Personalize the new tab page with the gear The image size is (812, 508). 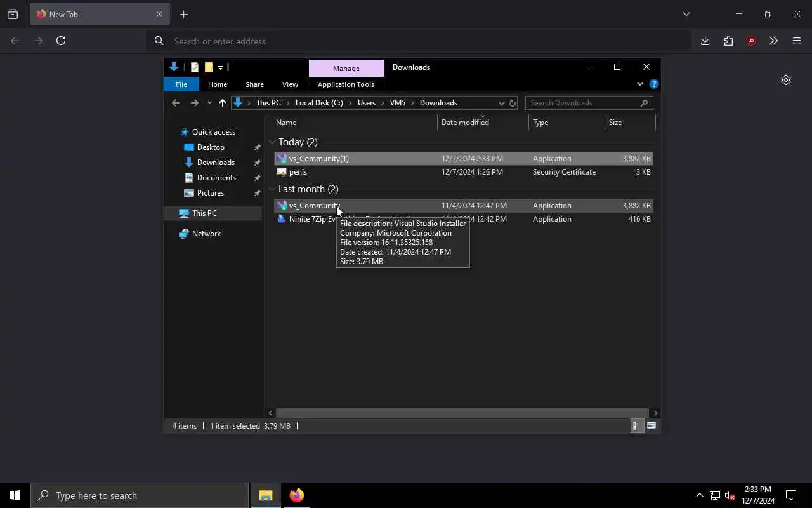click(786, 80)
